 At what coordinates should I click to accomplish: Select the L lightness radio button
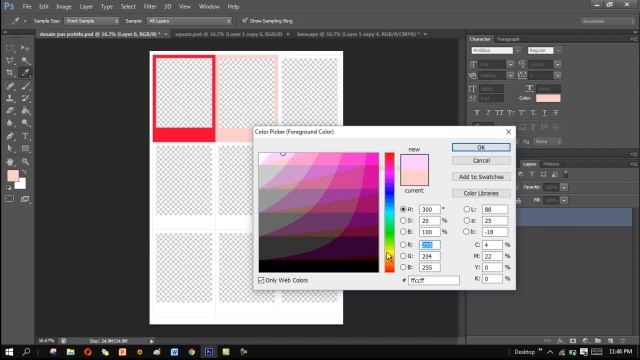pos(467,209)
